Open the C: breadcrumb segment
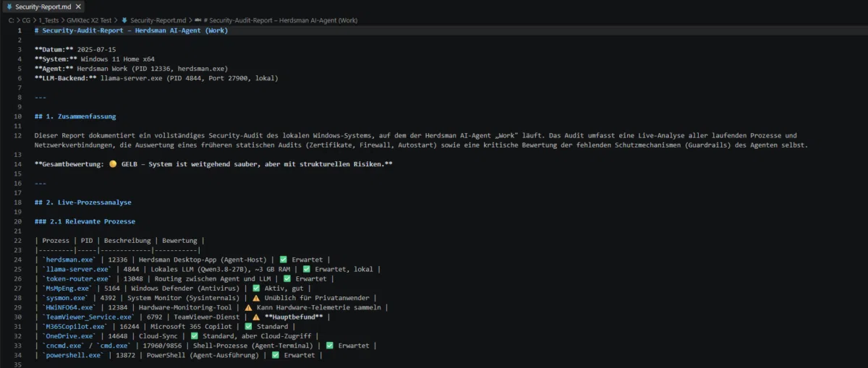The image size is (868, 368). tap(11, 20)
